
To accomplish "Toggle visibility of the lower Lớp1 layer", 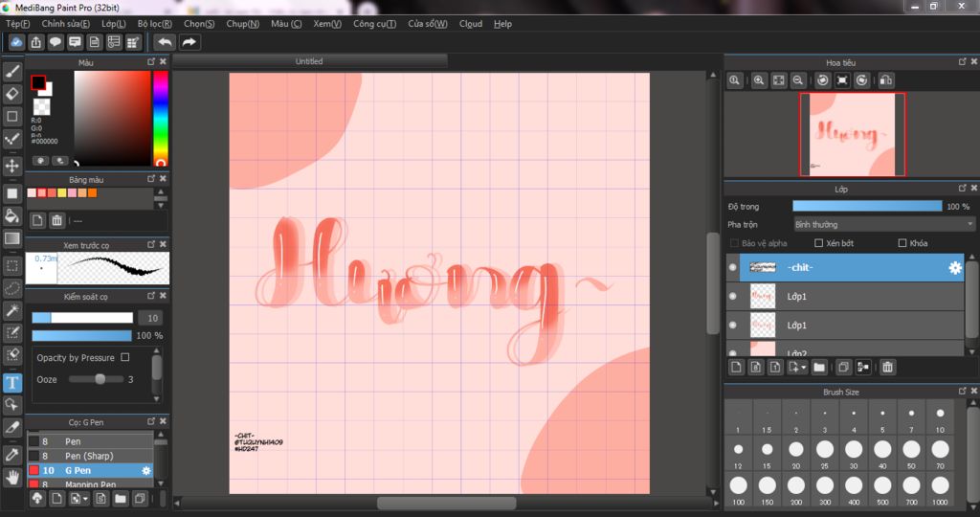I will pos(732,326).
